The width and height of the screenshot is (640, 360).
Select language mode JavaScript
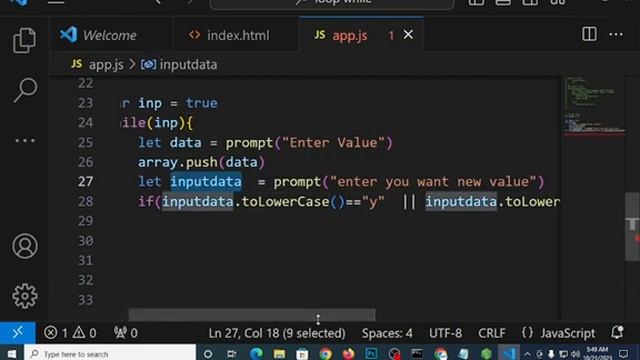coord(567,333)
